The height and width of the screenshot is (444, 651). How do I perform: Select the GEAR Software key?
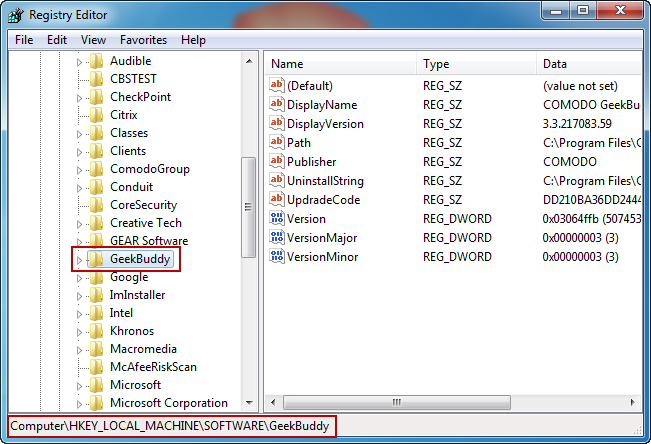149,241
